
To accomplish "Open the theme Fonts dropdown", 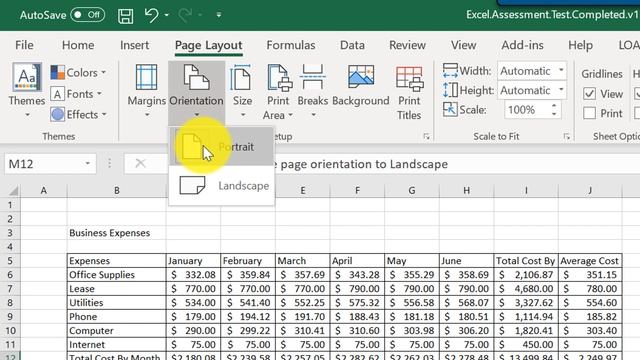I will coord(76,94).
